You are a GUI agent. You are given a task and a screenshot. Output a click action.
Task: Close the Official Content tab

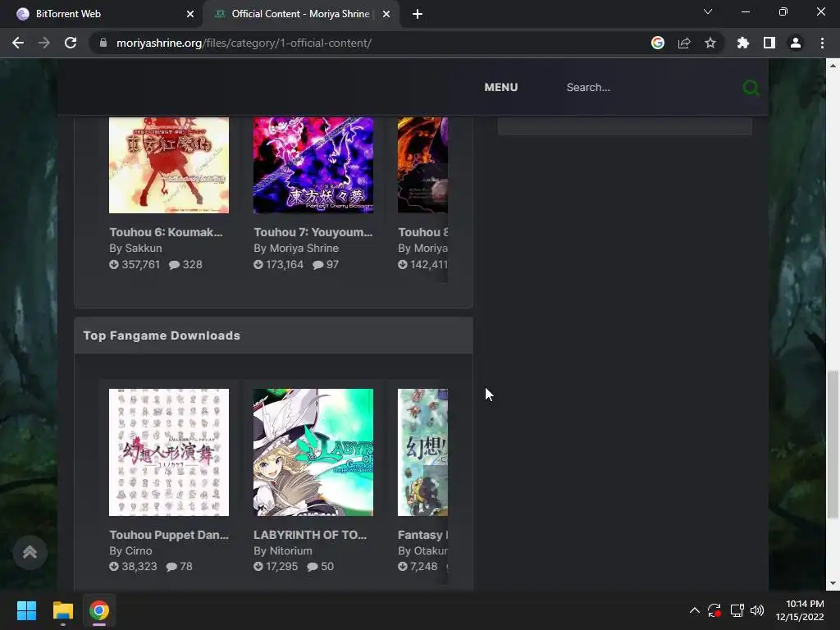click(386, 14)
